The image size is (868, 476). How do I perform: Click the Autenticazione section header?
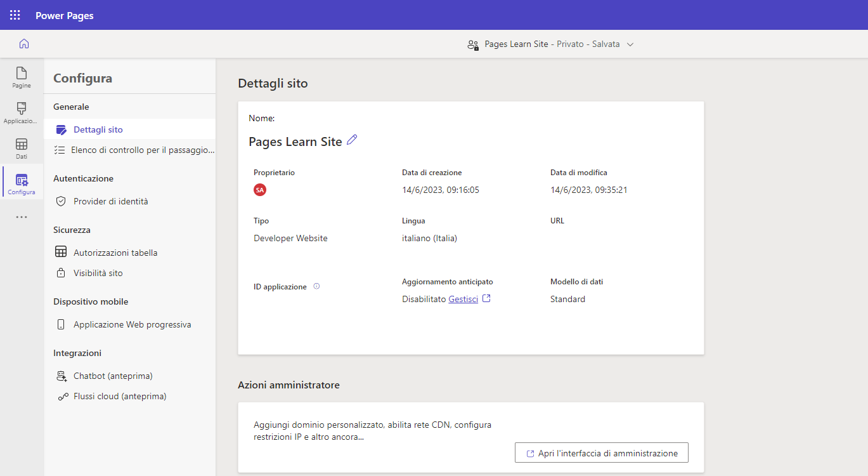pyautogui.click(x=84, y=178)
